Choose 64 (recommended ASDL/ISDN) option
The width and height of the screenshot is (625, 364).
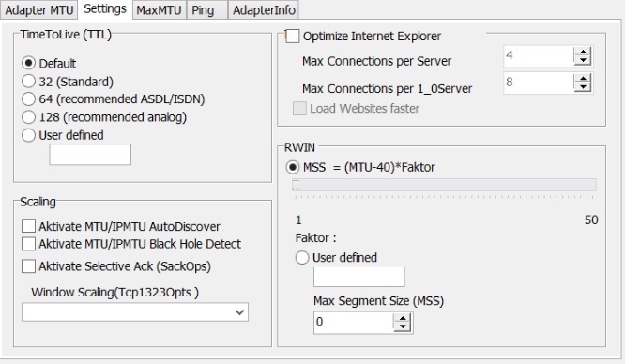(29, 99)
